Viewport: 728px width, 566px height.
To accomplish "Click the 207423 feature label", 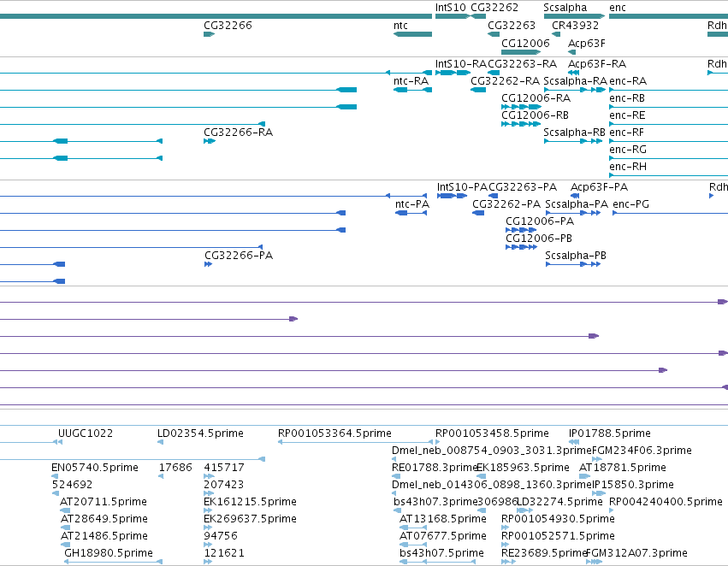I will pos(223,485).
